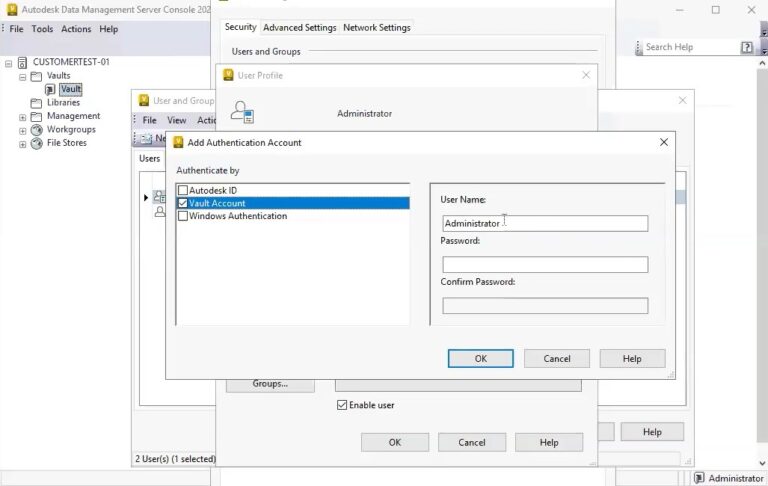Open the Help menu in Server Console
Image resolution: width=768 pixels, height=486 pixels.
[x=108, y=29]
